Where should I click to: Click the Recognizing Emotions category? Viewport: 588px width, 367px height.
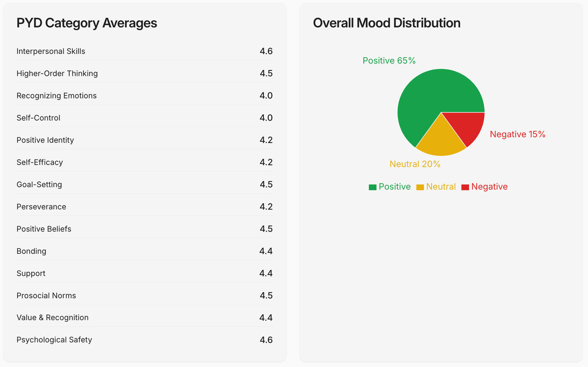point(57,96)
